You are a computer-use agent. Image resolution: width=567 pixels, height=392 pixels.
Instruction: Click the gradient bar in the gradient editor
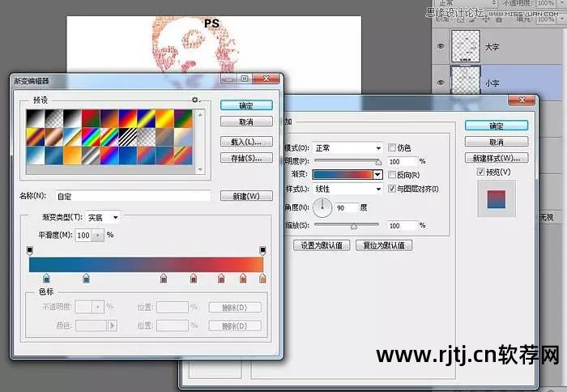[146, 264]
